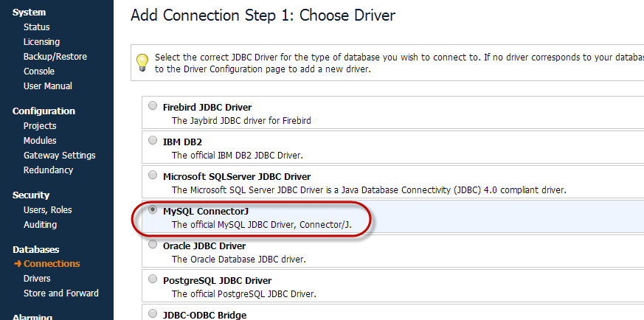The height and width of the screenshot is (320, 644).
Task: Open Gateway Settings
Action: click(x=60, y=156)
